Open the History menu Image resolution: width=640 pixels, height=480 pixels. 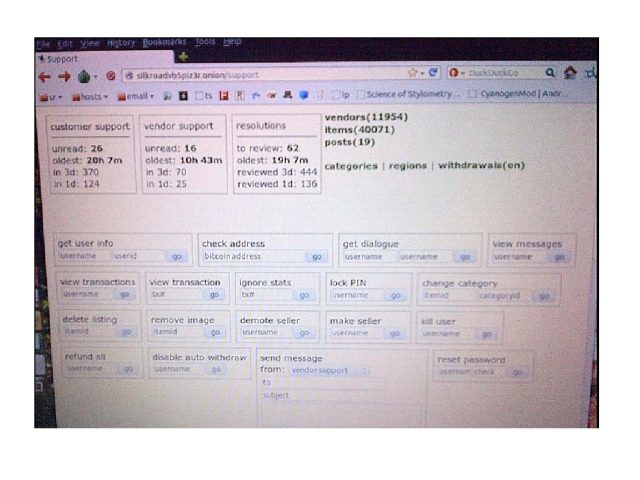pos(121,43)
